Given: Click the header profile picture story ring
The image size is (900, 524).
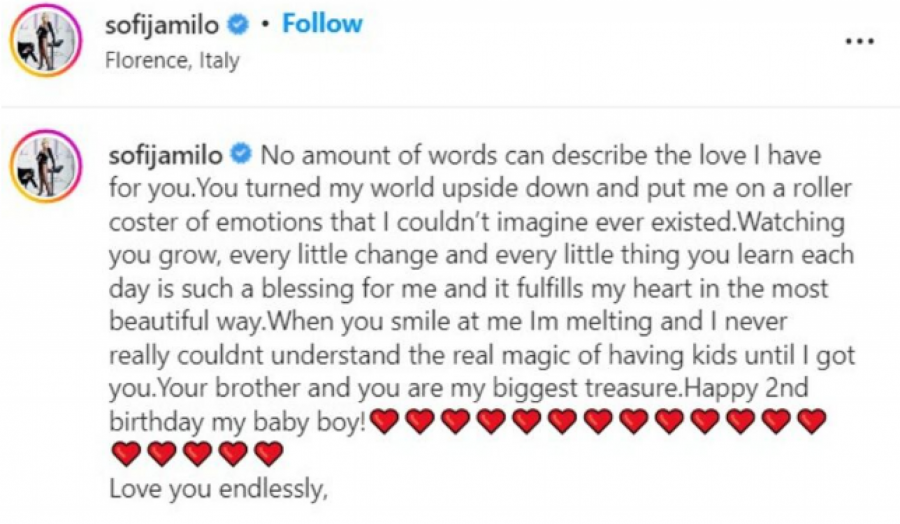Looking at the screenshot, I should (45, 40).
